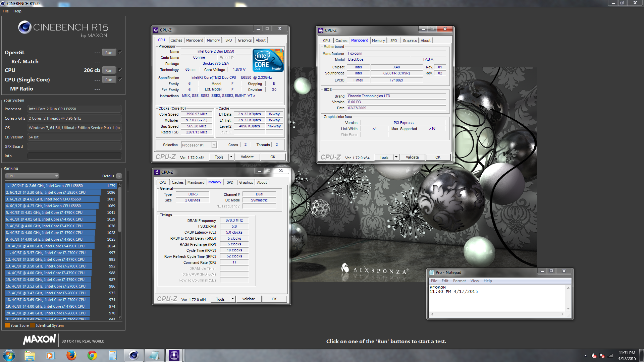
Task: Click the MAXON logo at bottom
Action: coord(39,340)
